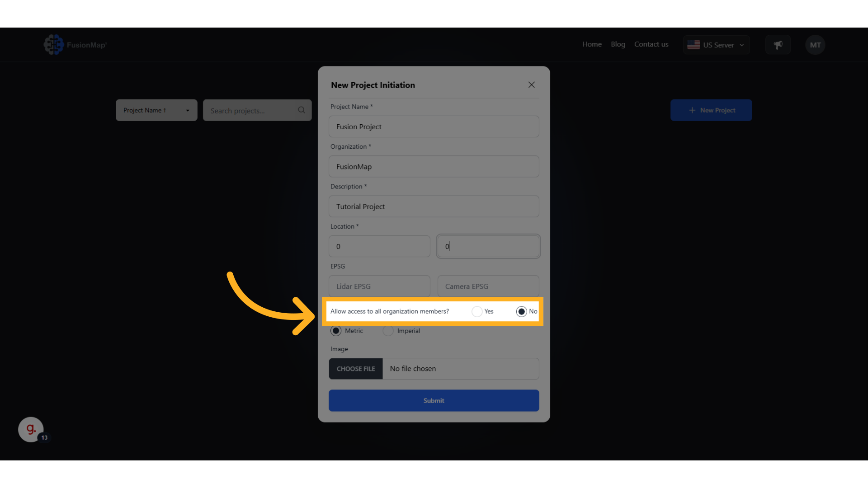The width and height of the screenshot is (868, 488).
Task: Expand the US Server chevron dropdown
Action: (x=742, y=45)
